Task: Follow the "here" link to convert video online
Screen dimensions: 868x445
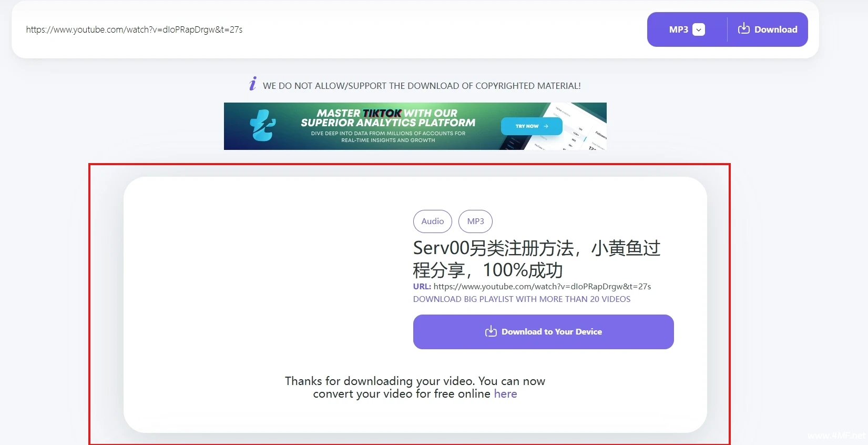Action: (x=505, y=394)
